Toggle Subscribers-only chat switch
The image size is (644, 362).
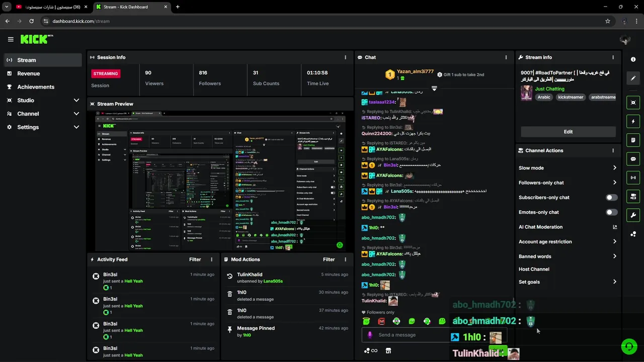point(611,198)
